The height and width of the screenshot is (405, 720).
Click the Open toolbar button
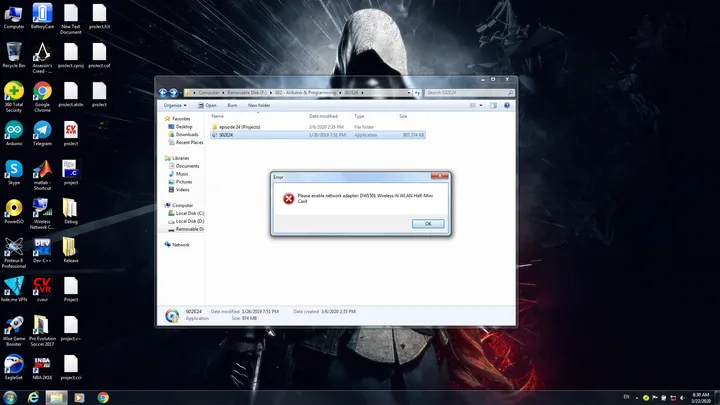[208, 105]
